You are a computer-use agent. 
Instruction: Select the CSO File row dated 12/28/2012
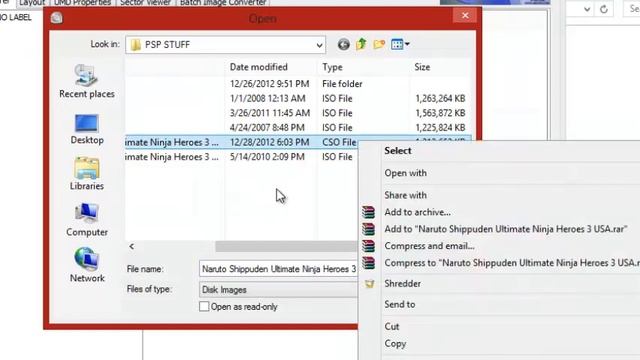(x=241, y=142)
